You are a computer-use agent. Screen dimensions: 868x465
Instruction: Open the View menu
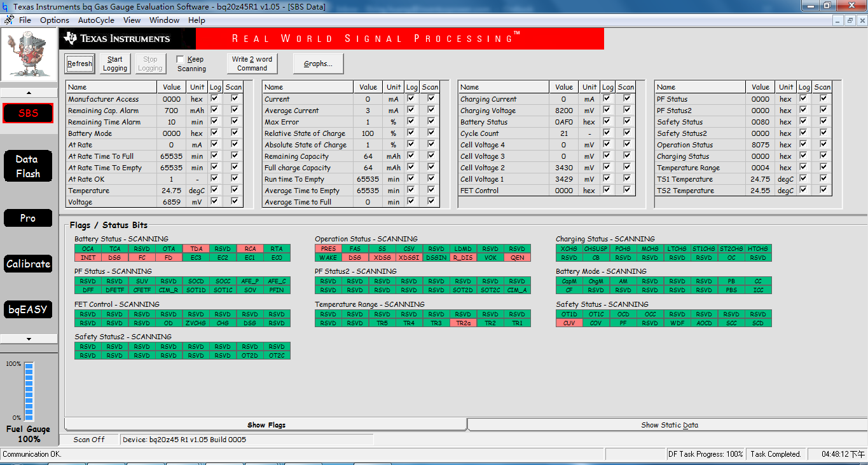[132, 20]
